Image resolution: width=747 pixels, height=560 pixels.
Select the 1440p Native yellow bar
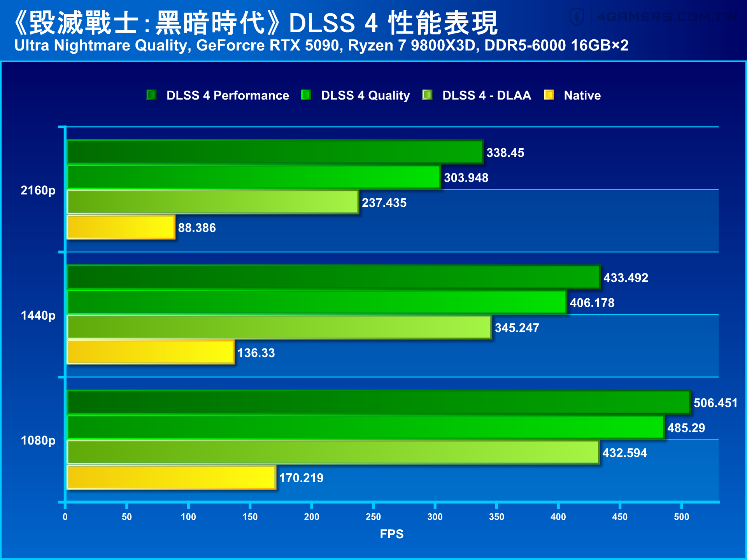pos(151,352)
